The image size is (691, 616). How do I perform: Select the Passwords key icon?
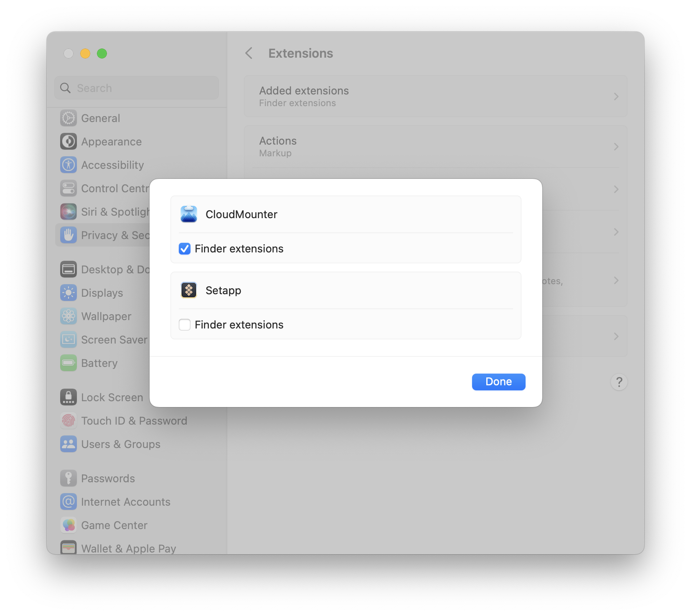tap(68, 478)
